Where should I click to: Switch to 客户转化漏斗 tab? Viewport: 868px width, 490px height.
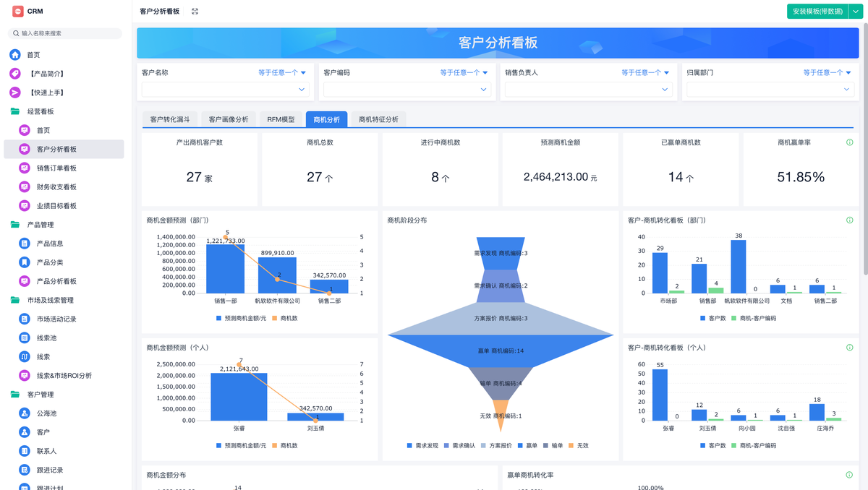[x=170, y=119]
